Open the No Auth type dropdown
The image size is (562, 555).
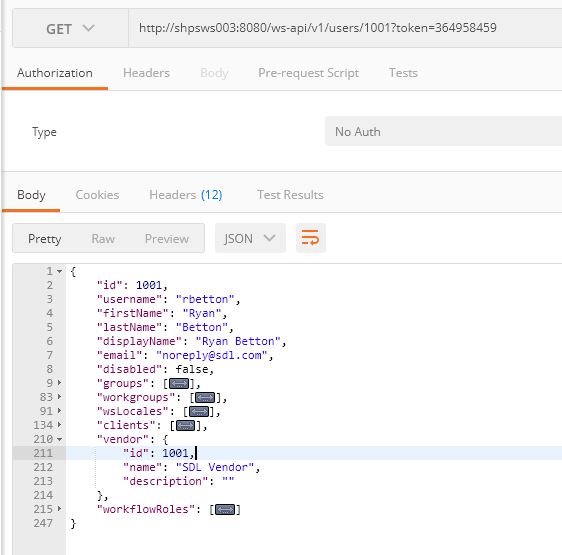click(x=443, y=132)
